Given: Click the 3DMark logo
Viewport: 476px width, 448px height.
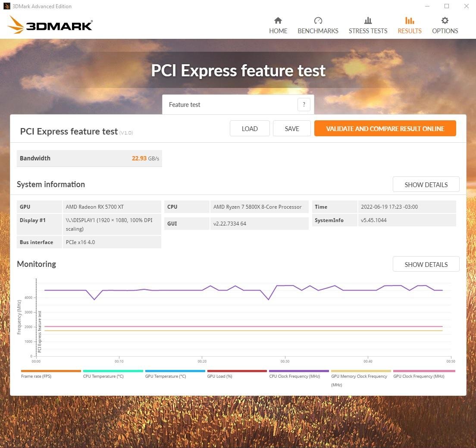Looking at the screenshot, I should pyautogui.click(x=50, y=25).
